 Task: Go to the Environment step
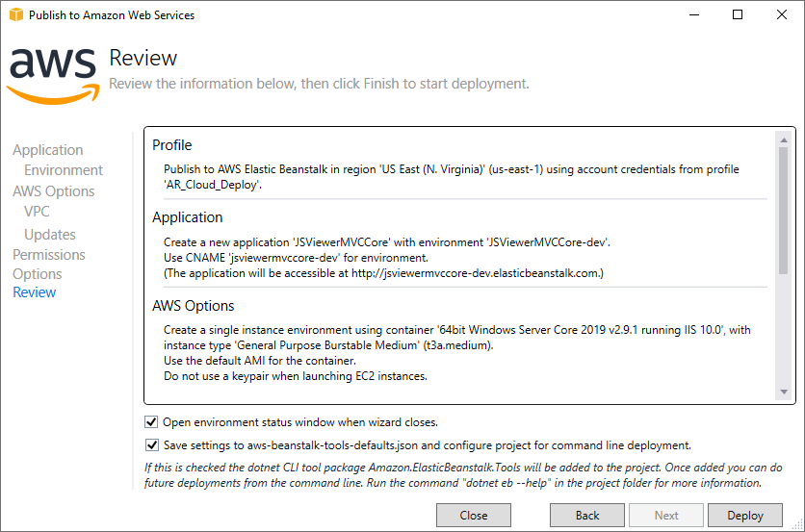click(64, 170)
